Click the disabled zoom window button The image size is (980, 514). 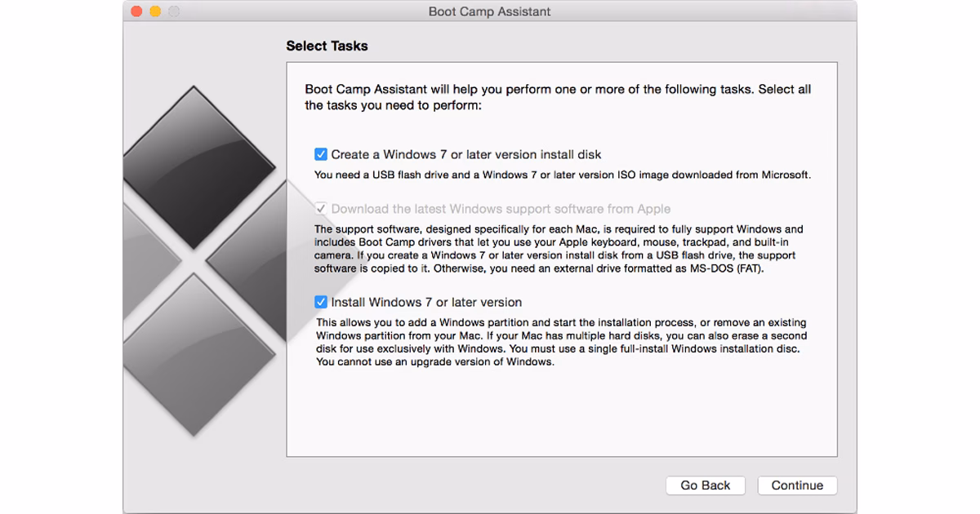174,11
